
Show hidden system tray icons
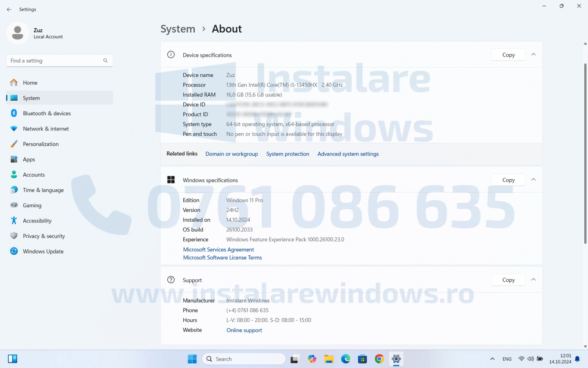(x=492, y=359)
